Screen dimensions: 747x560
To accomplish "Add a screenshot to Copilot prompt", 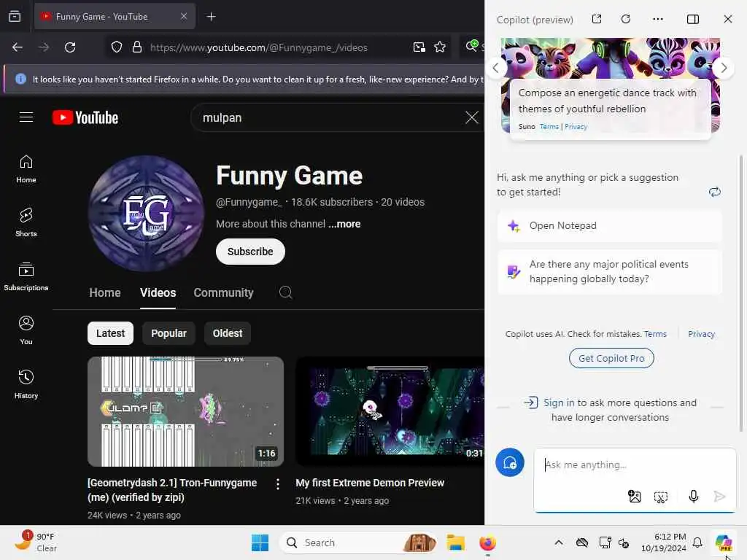I will 661,497.
